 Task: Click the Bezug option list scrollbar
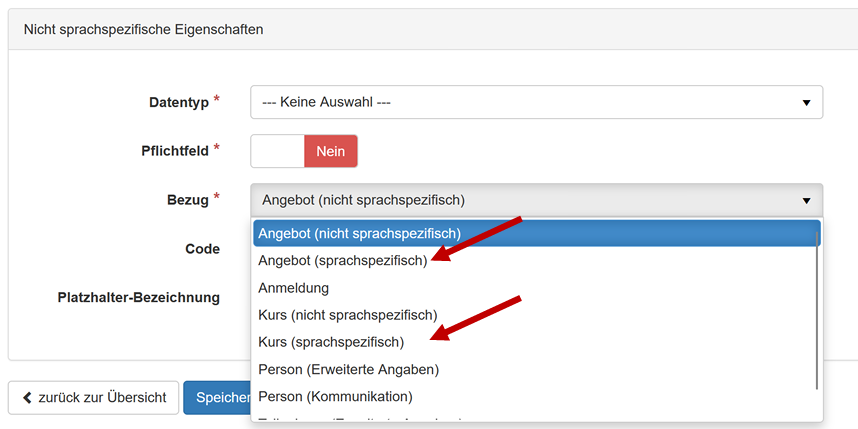click(x=818, y=310)
